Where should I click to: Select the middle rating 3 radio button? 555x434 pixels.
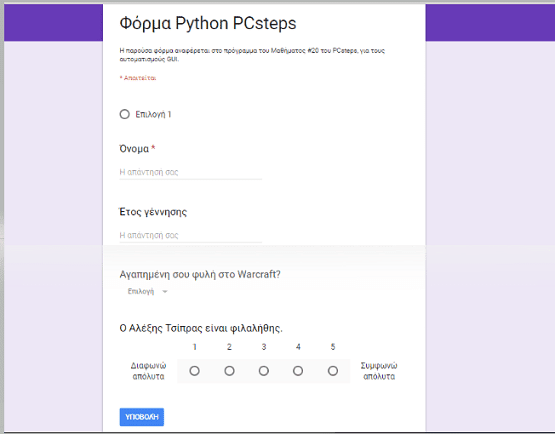[x=264, y=371]
